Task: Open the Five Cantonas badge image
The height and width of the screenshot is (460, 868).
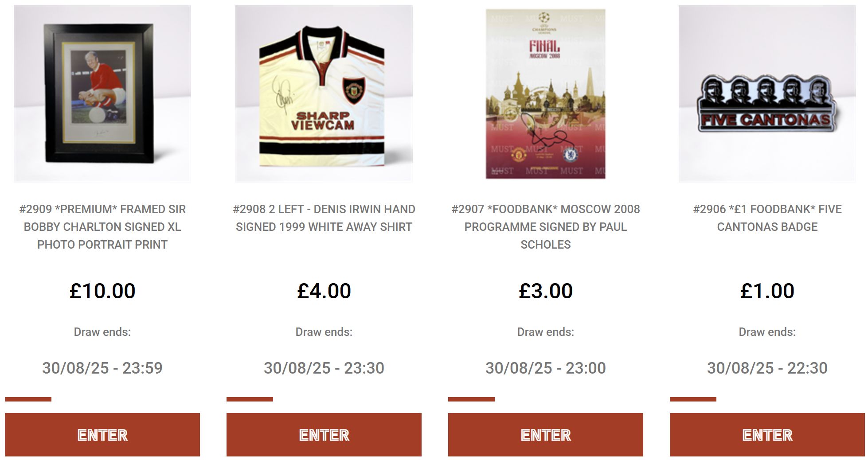Action: [x=767, y=94]
